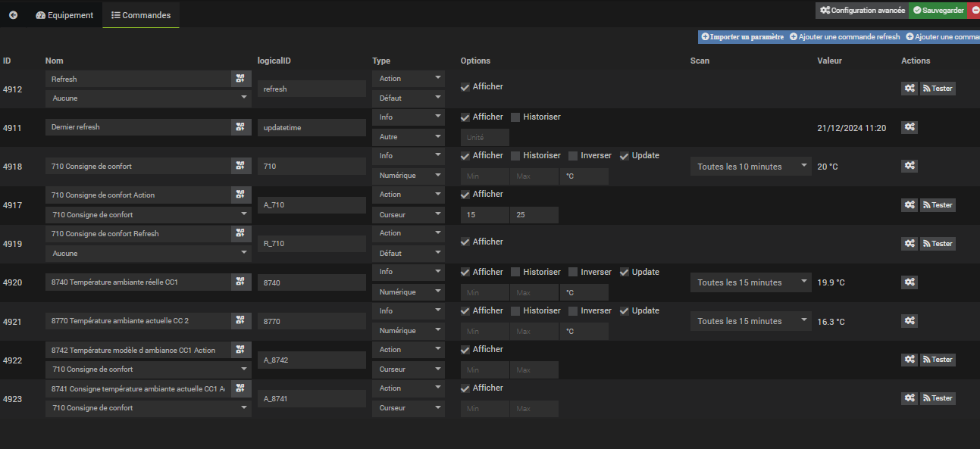Uncheck Update checkbox for command 4921

point(625,311)
